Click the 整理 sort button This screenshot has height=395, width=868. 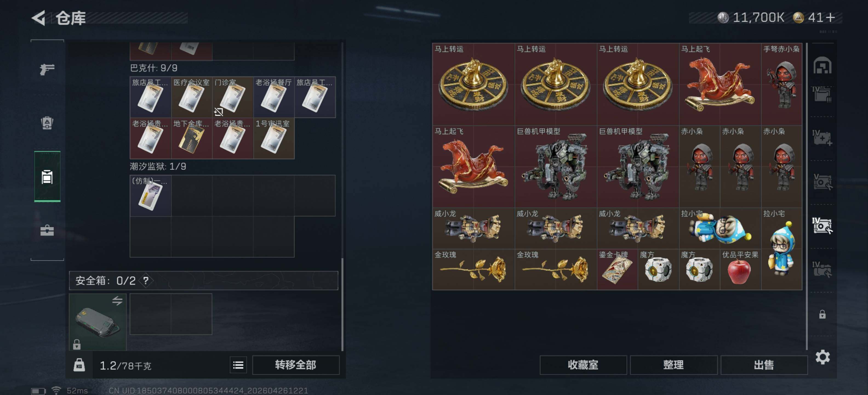click(x=673, y=365)
